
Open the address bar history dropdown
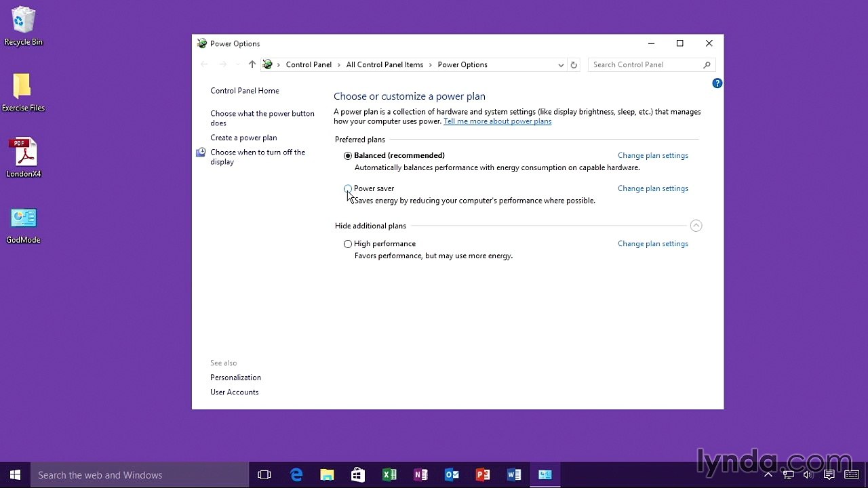click(561, 65)
